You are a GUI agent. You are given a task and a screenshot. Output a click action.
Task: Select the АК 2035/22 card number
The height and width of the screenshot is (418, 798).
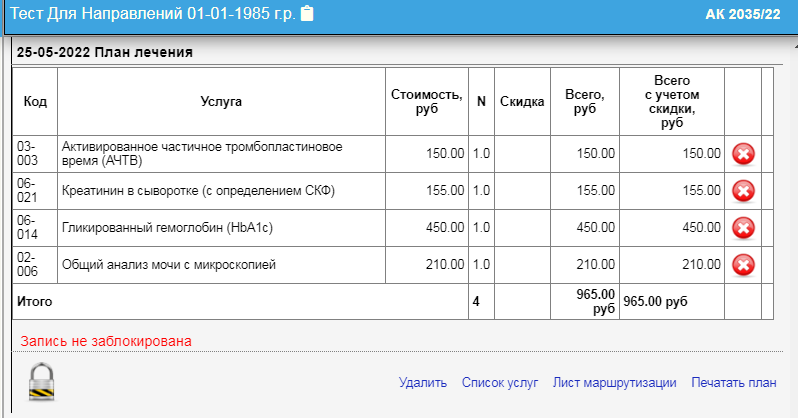[742, 14]
